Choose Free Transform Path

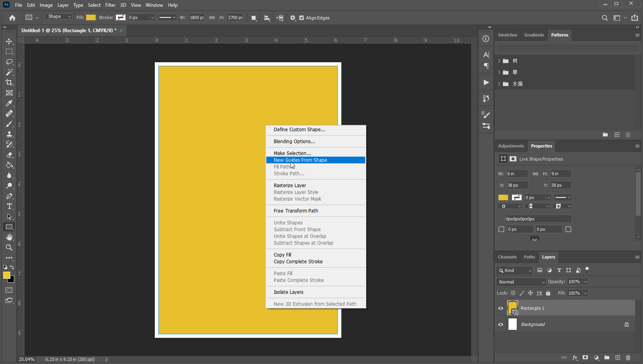pos(316,211)
